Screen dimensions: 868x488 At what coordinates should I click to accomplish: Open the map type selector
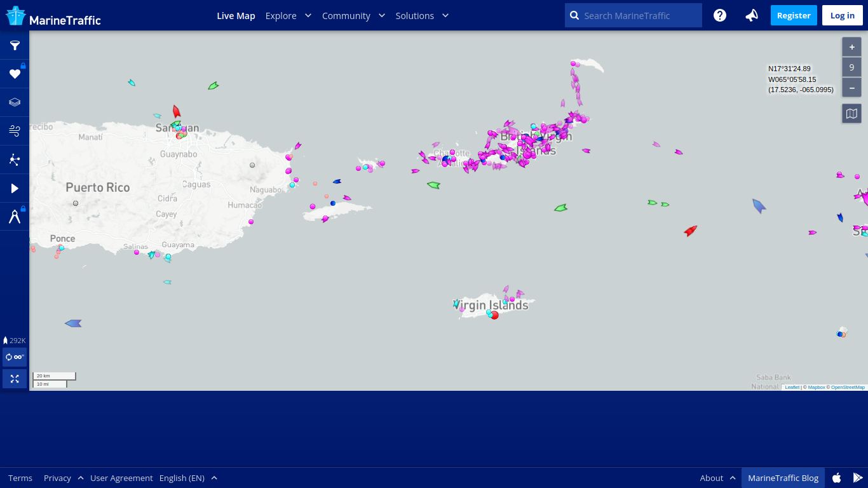click(x=851, y=114)
